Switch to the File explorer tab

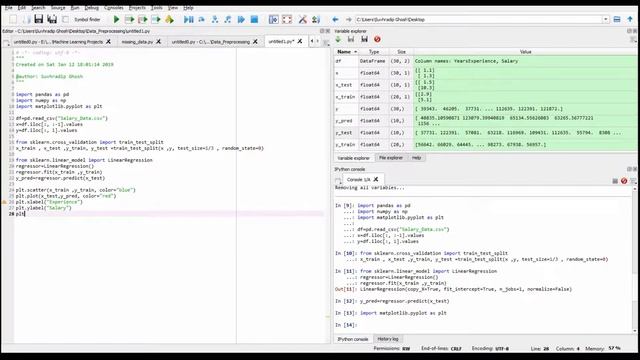click(x=390, y=158)
